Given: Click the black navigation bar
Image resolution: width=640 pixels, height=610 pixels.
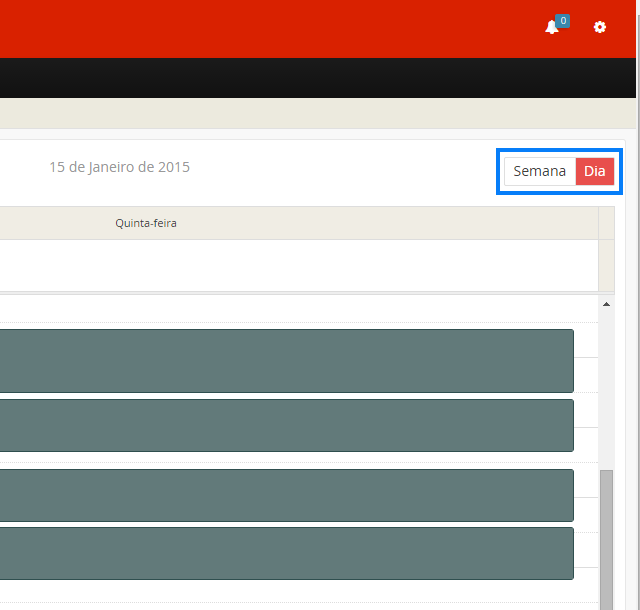Looking at the screenshot, I should point(300,78).
